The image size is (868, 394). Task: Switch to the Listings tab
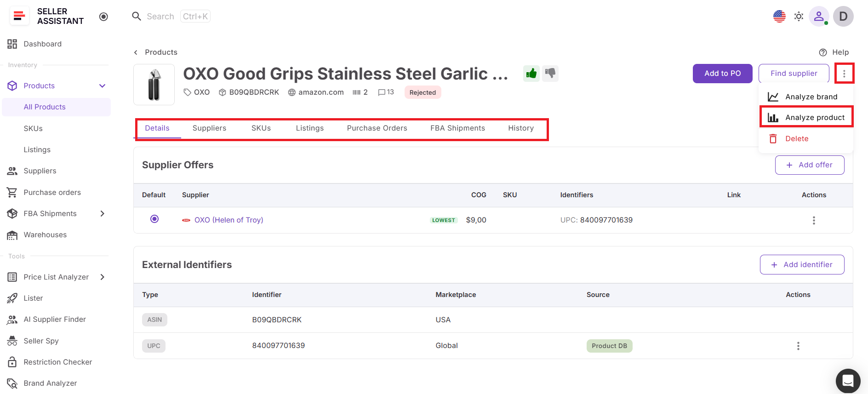pos(310,128)
